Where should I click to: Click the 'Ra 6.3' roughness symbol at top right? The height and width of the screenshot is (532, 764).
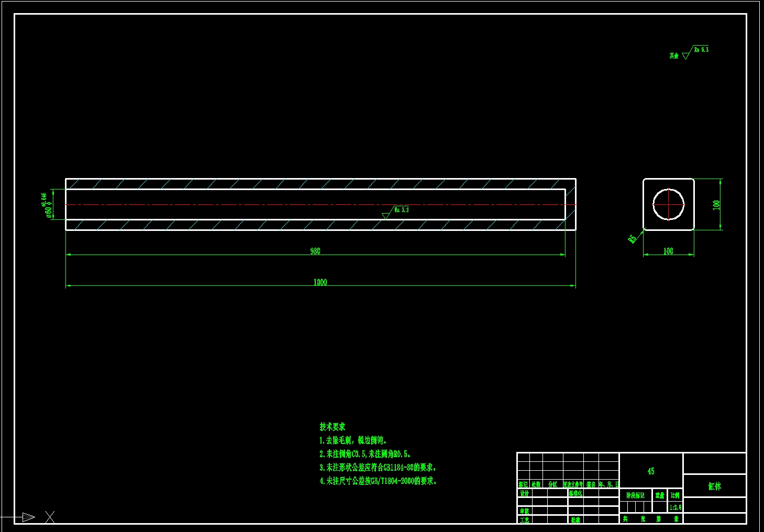(x=696, y=52)
